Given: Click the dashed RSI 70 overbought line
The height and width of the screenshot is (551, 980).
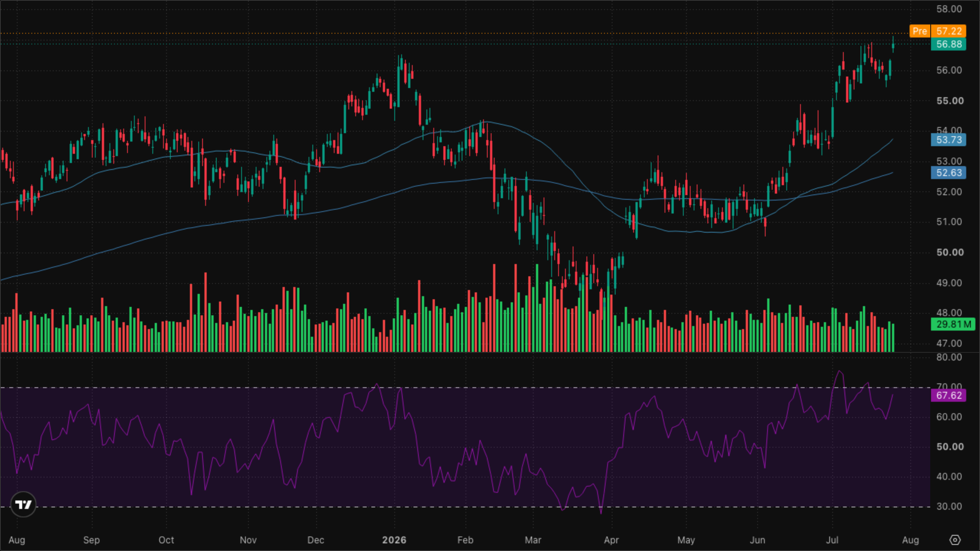Looking at the screenshot, I should [465, 388].
